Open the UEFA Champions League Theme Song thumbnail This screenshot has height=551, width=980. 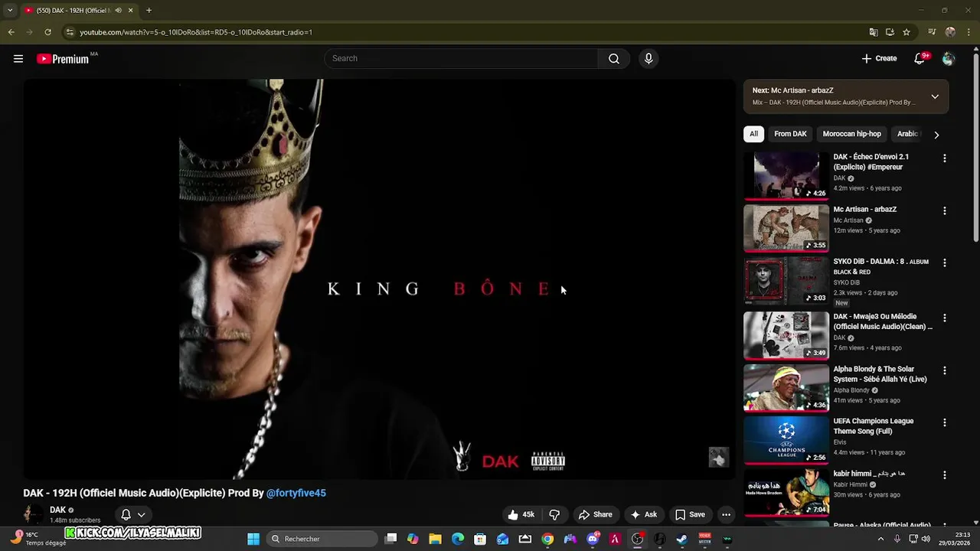[786, 440]
